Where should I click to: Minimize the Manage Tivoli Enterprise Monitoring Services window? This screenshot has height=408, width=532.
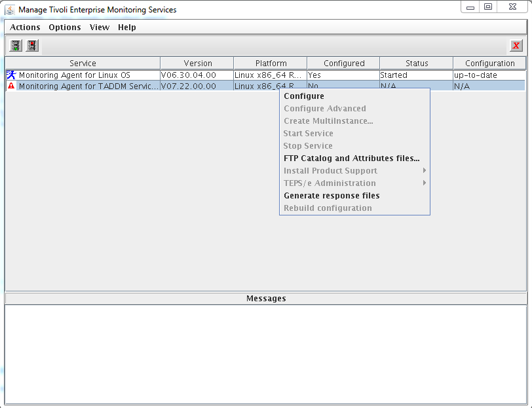470,7
